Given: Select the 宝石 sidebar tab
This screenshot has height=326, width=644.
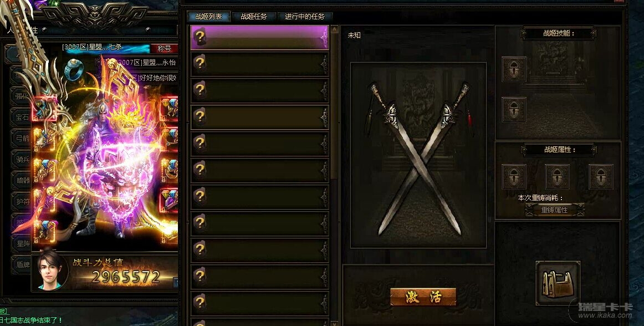Looking at the screenshot, I should click(23, 117).
